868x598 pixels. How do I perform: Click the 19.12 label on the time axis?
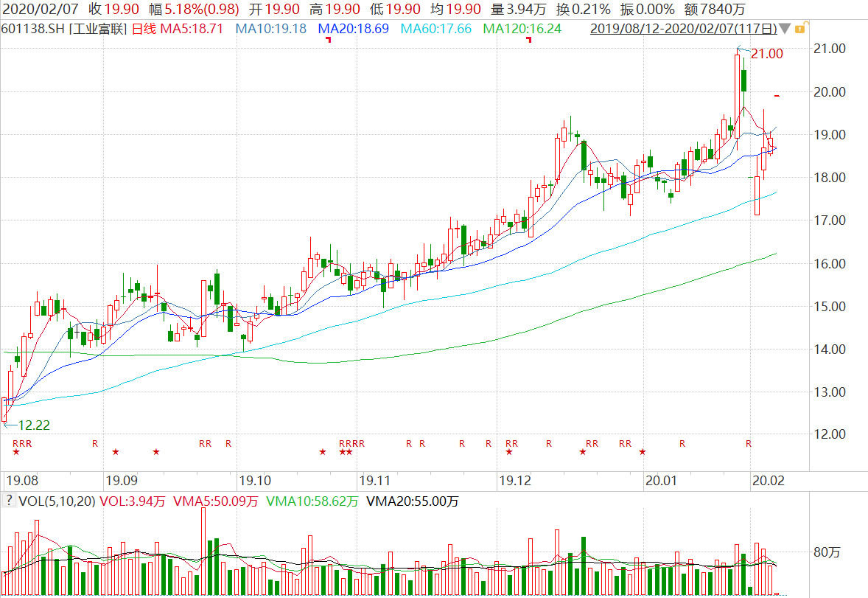[514, 481]
